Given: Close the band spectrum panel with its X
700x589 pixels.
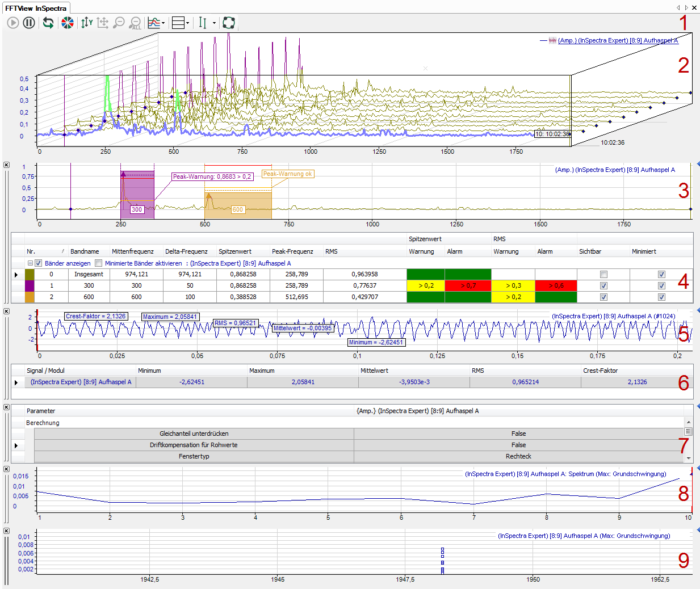Looking at the screenshot, I should (6, 165).
